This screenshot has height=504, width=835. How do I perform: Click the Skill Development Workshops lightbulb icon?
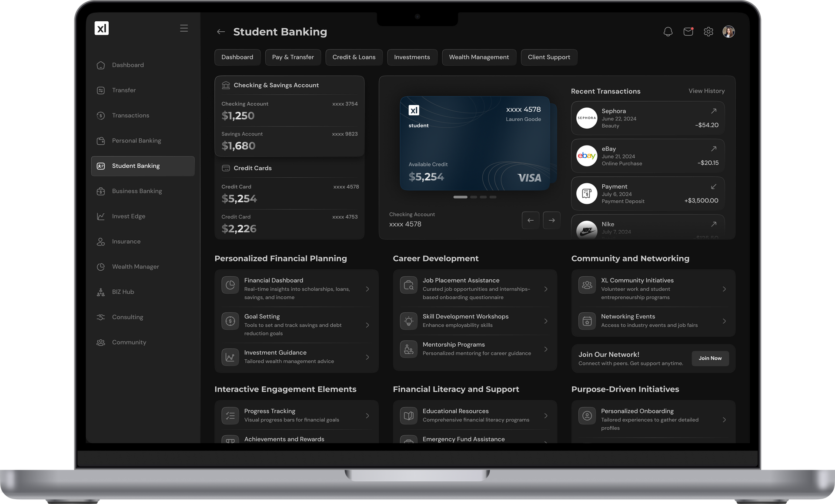click(409, 321)
